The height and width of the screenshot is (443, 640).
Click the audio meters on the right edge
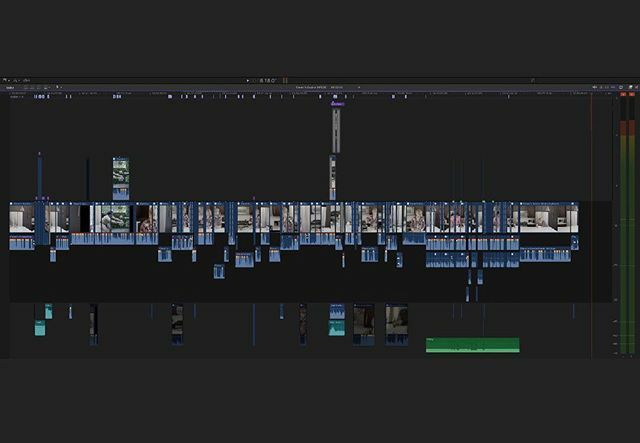(627, 225)
